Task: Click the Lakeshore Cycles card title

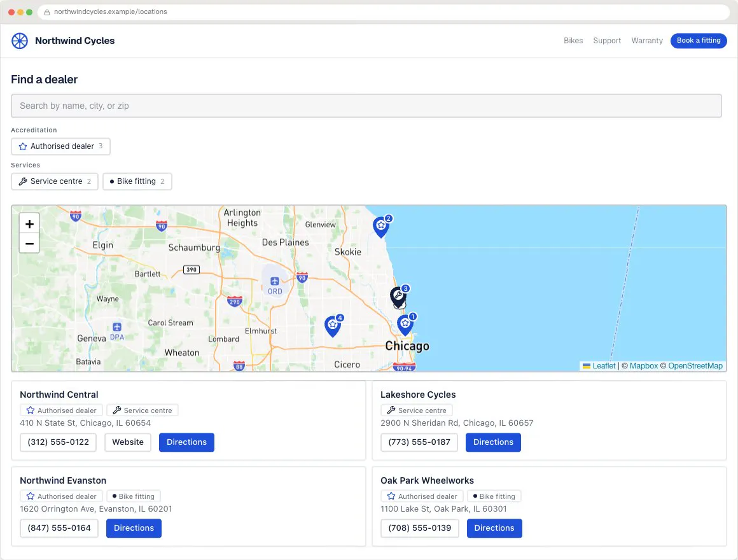Action: (x=418, y=395)
